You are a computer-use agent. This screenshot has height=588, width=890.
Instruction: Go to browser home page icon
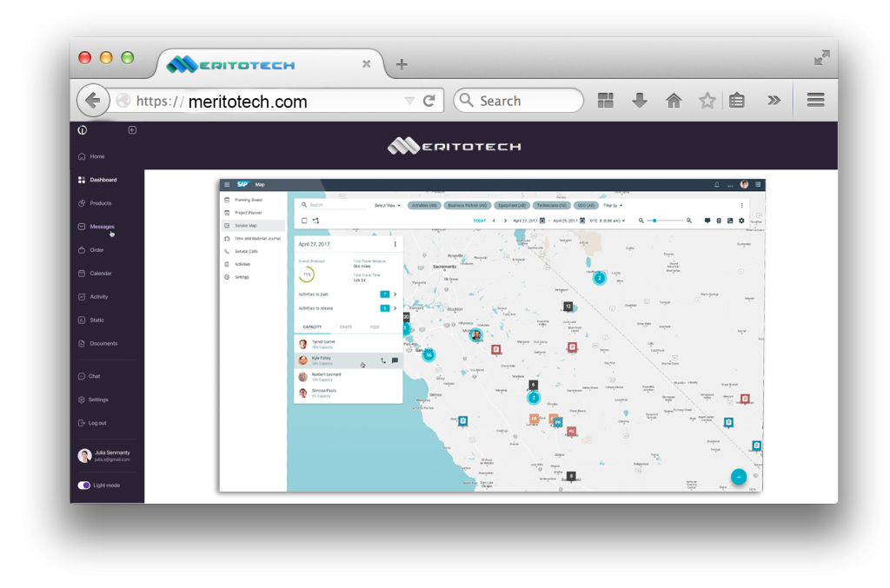[x=674, y=101]
